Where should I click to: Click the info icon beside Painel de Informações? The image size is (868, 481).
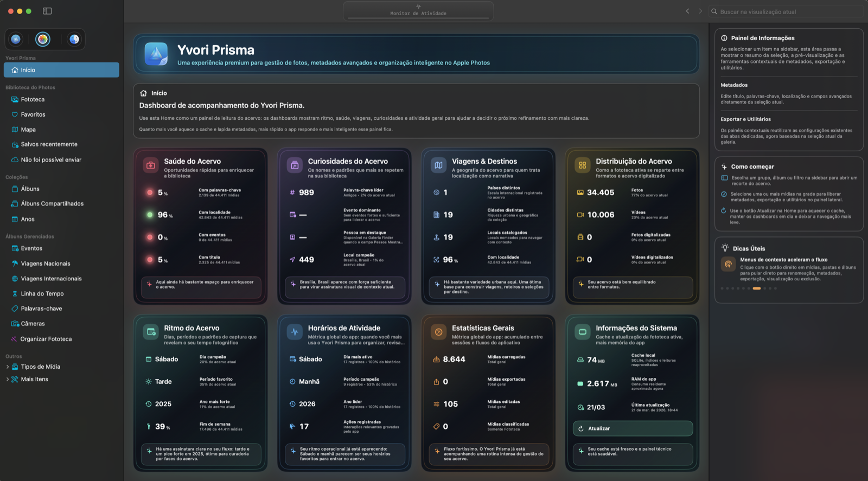point(724,38)
